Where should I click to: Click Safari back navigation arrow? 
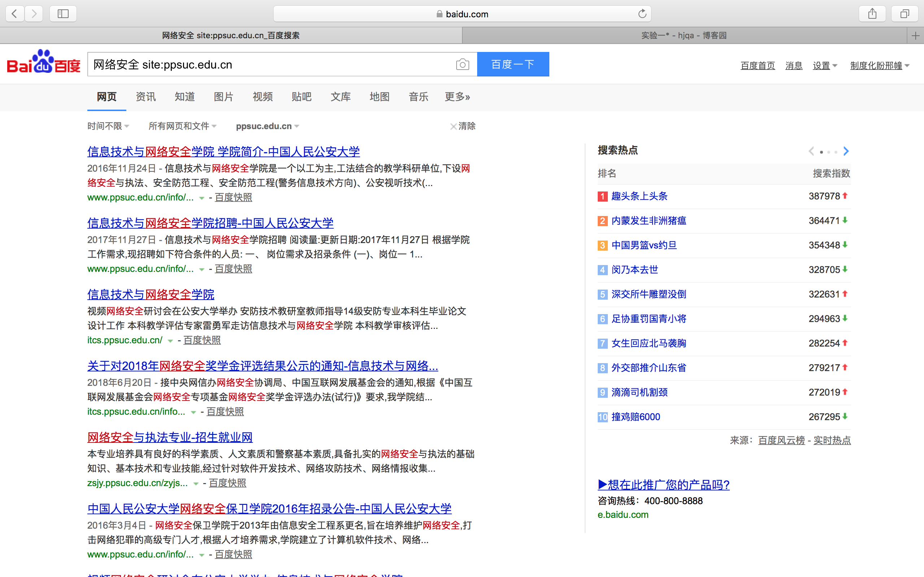[15, 14]
